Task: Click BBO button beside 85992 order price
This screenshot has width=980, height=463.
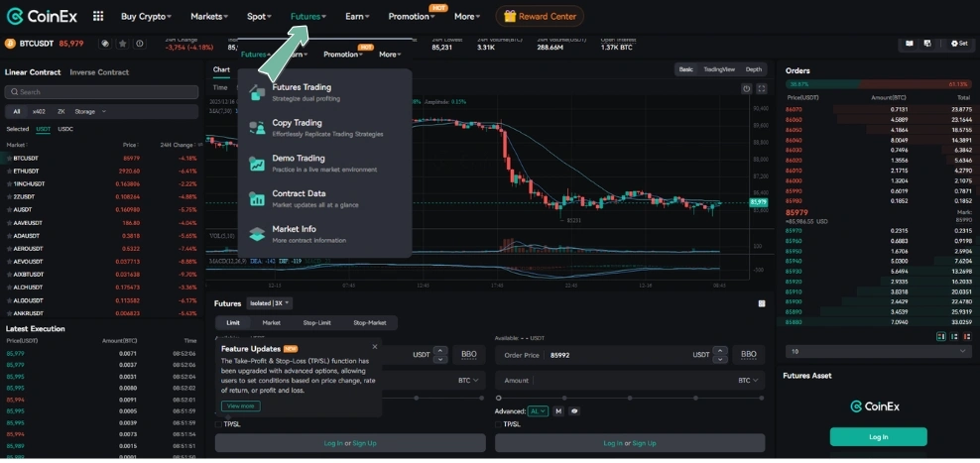Action: 749,354
